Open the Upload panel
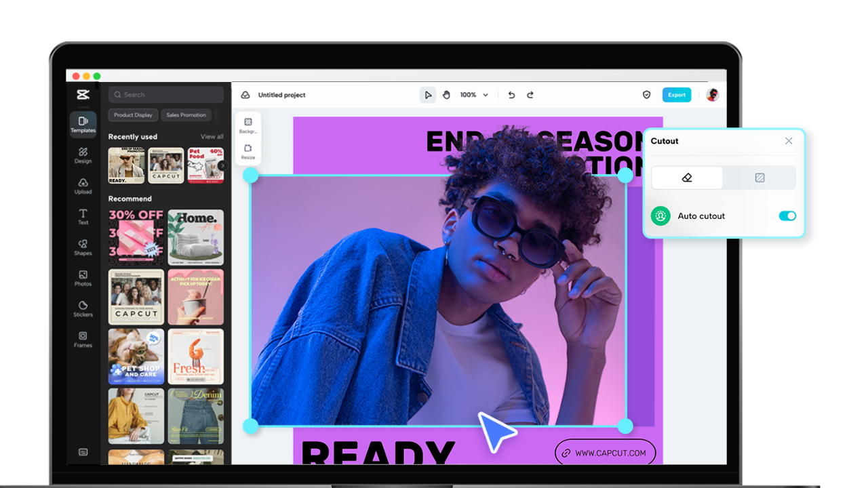Viewport: 868px width, 488px height. click(x=83, y=186)
